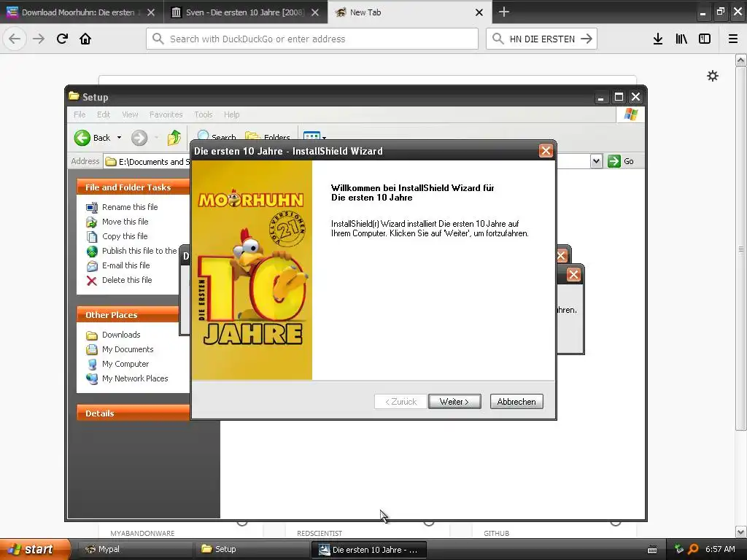Collapse Other Places panel header
747x560 pixels.
click(128, 315)
